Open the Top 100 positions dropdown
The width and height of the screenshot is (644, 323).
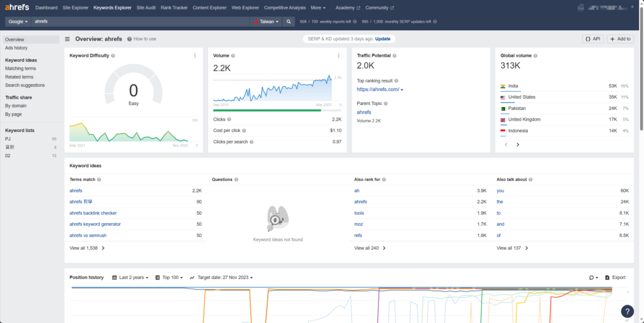169,278
